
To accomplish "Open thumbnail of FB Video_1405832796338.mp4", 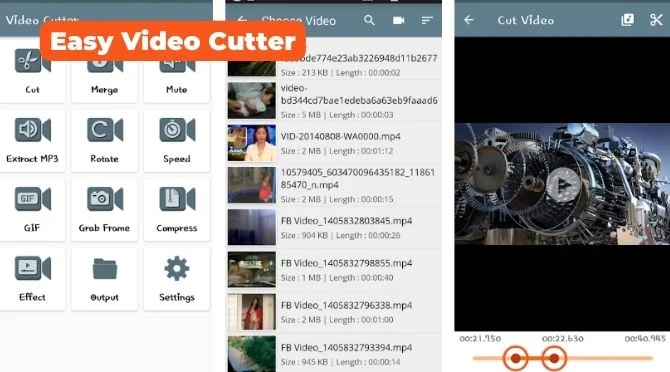I will tap(252, 312).
